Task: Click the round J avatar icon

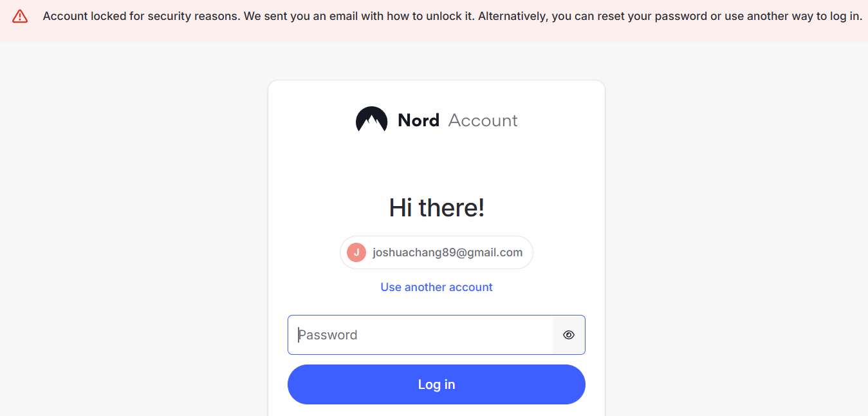Action: [x=356, y=252]
